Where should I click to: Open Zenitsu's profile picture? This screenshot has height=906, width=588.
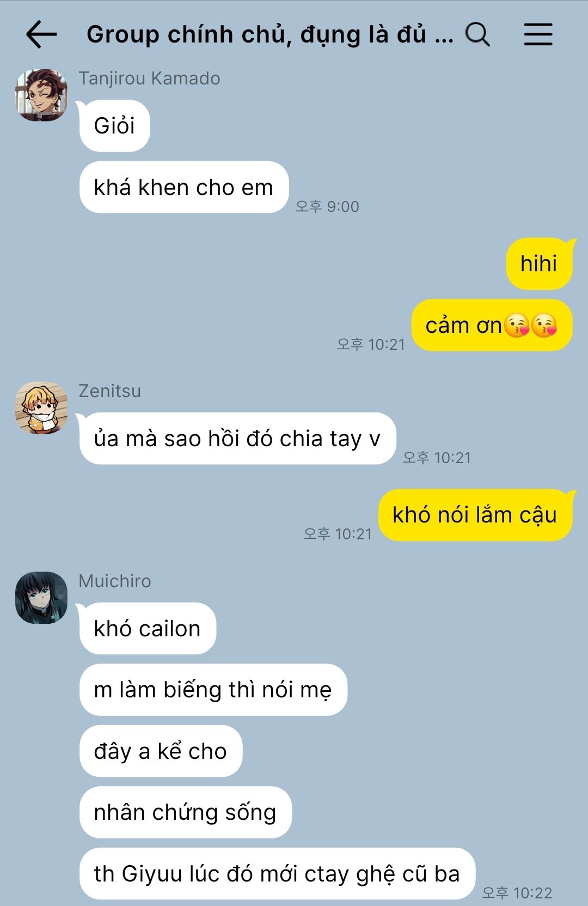(x=41, y=408)
